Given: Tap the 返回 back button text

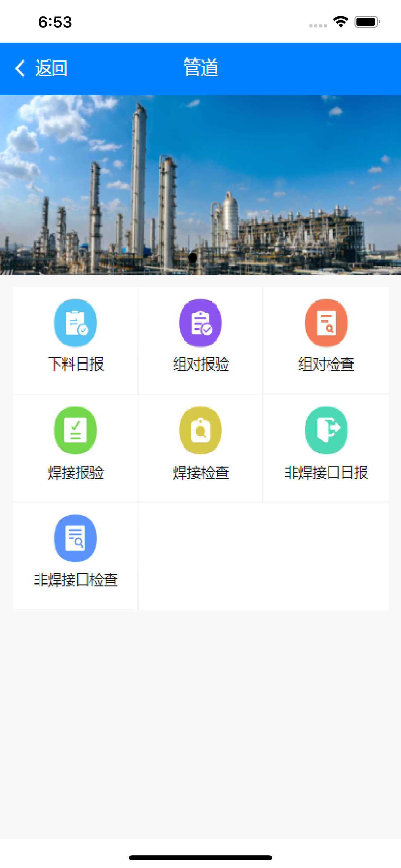Looking at the screenshot, I should click(51, 68).
